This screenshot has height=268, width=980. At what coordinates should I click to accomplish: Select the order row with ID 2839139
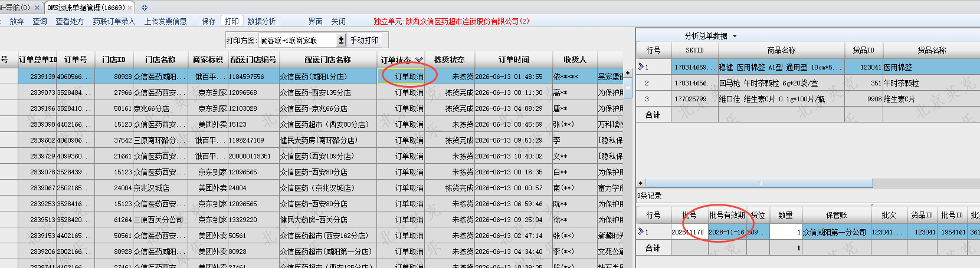click(x=312, y=77)
